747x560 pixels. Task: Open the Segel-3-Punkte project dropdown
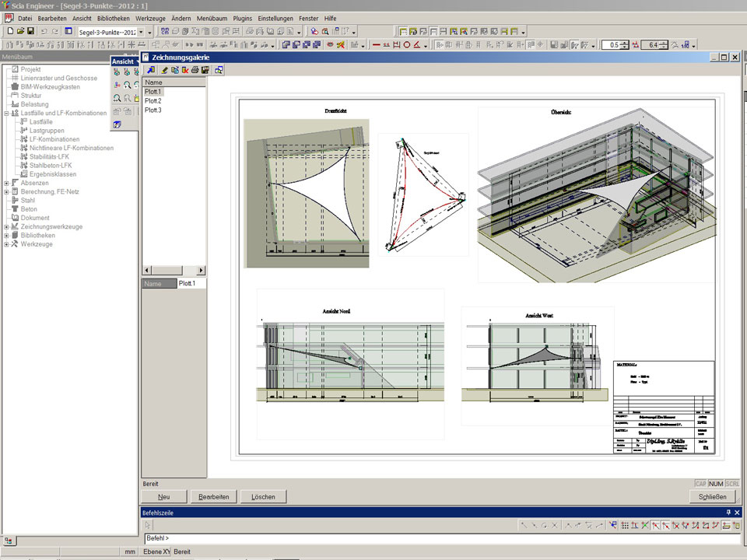(x=141, y=32)
